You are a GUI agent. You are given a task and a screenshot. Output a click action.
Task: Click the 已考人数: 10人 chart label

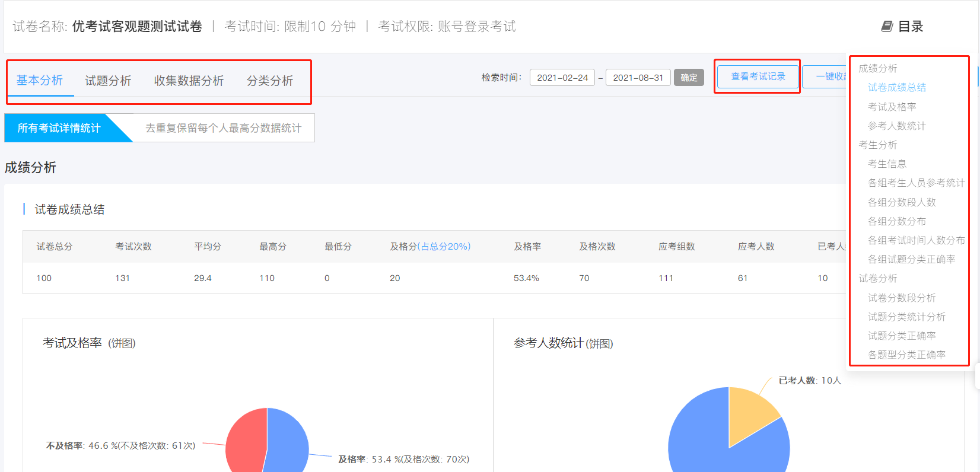(810, 380)
